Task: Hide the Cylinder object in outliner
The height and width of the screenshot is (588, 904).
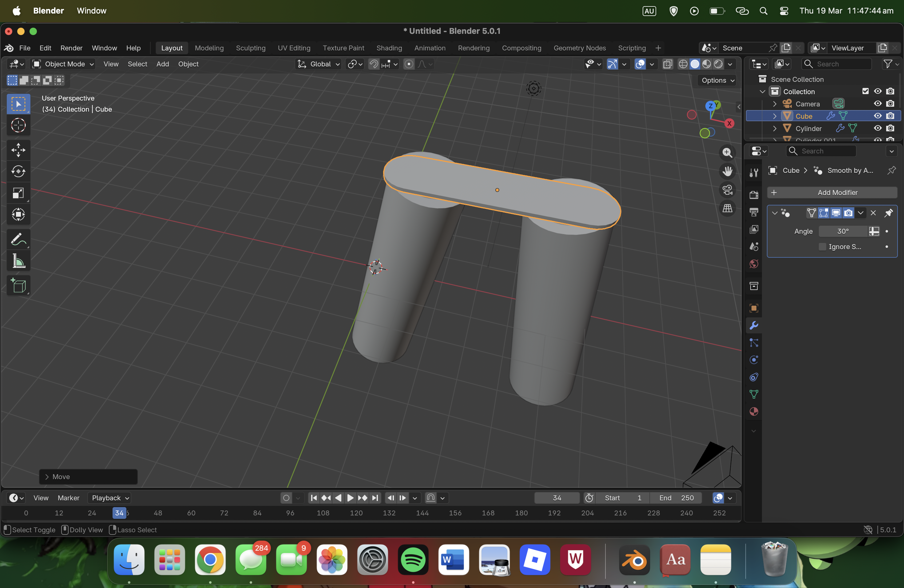Action: [878, 128]
